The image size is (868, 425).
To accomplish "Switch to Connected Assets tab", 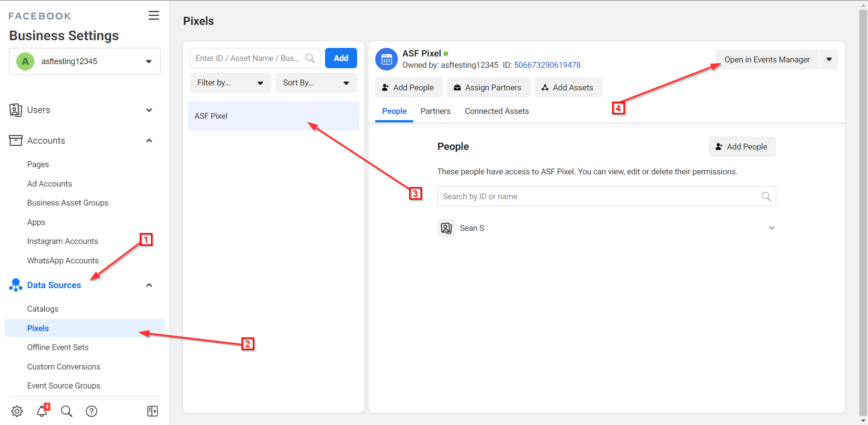I will 497,111.
